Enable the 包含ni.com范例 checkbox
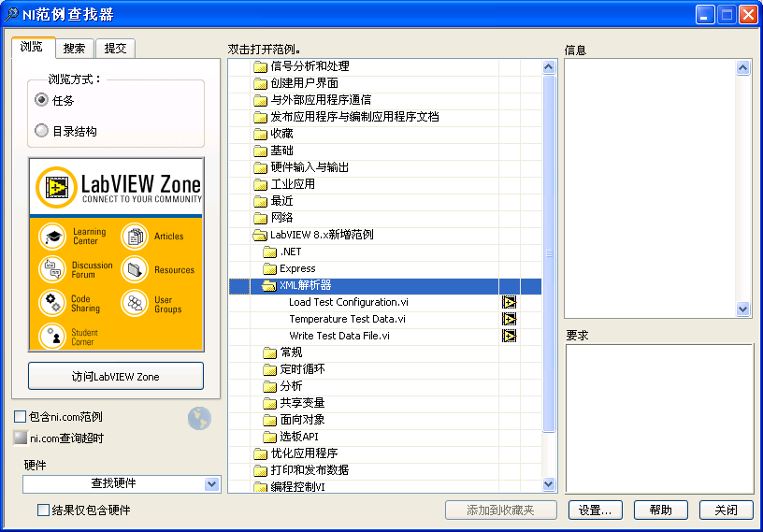763x532 pixels. [20, 417]
